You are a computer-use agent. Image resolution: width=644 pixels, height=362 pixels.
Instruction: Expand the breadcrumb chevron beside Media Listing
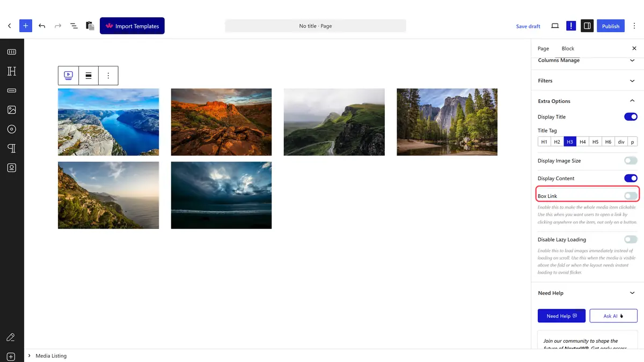point(29,356)
